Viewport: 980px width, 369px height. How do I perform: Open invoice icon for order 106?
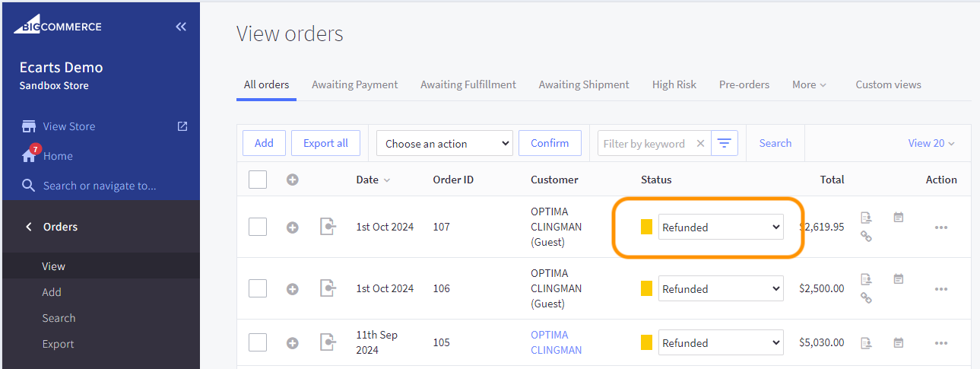tap(866, 279)
